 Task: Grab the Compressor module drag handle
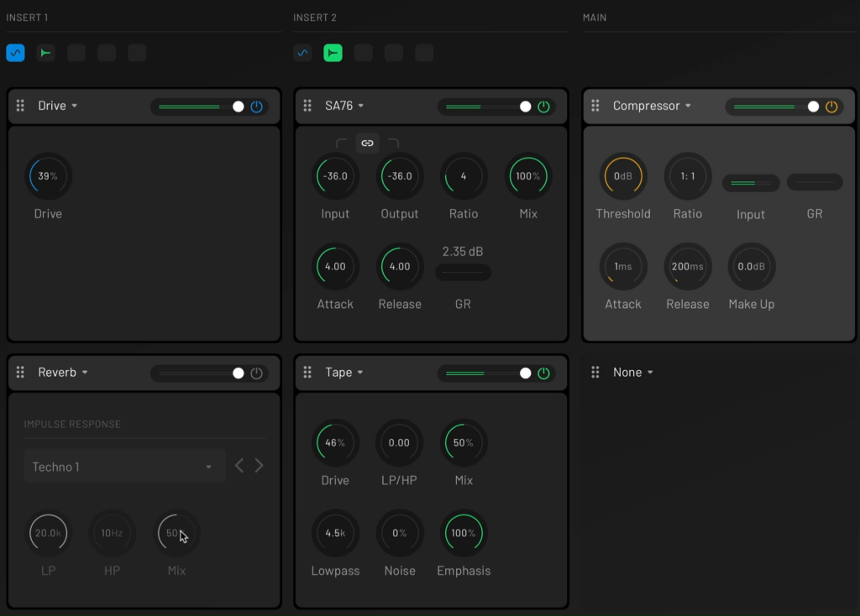pyautogui.click(x=595, y=105)
